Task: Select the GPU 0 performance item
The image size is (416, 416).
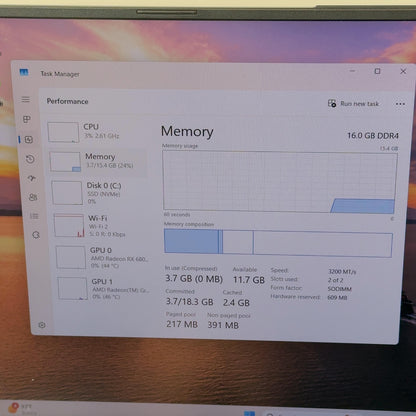Action: 103,257
